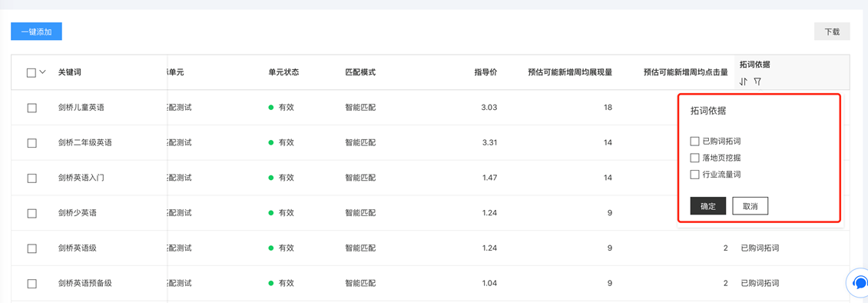The width and height of the screenshot is (868, 303).
Task: Open the filter funnel icon under 拓词依据
Action: (x=757, y=82)
